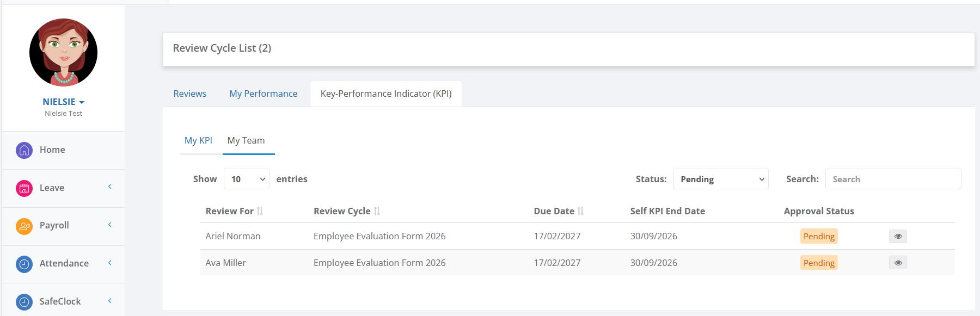Screen dimensions: 980x316
Task: Select the Key-Performance Indicator (KPI) tab
Action: pos(386,94)
